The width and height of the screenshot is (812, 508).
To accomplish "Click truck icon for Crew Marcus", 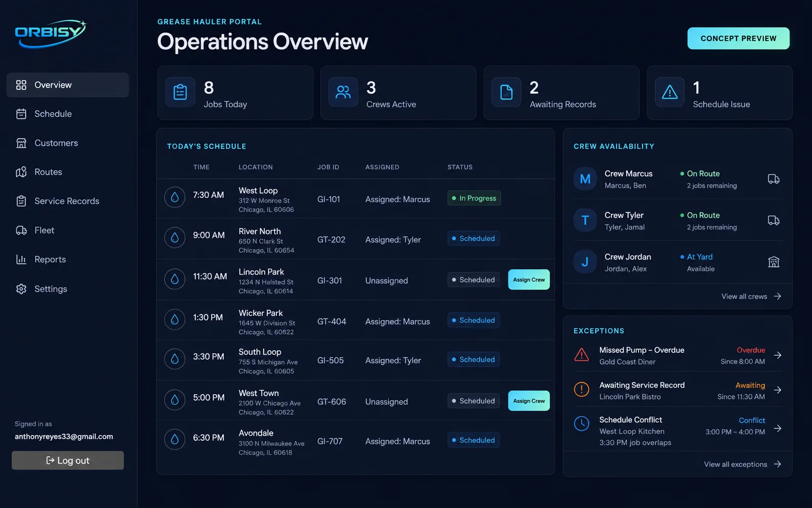I will tap(774, 179).
